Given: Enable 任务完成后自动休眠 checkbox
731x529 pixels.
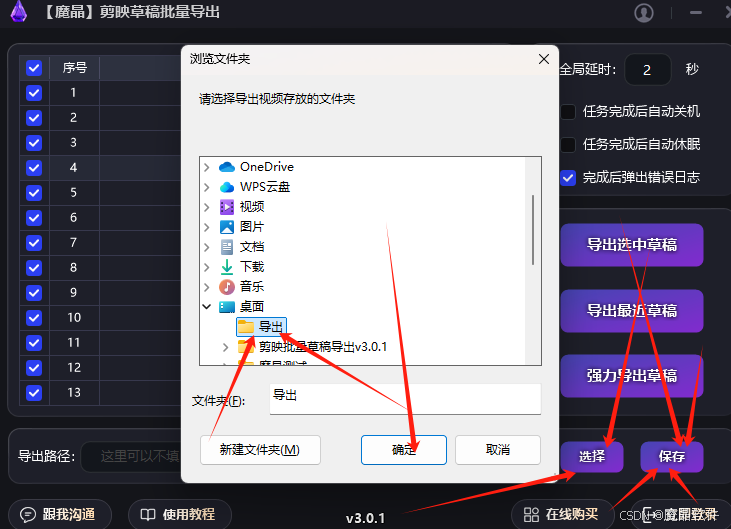Looking at the screenshot, I should pos(568,144).
